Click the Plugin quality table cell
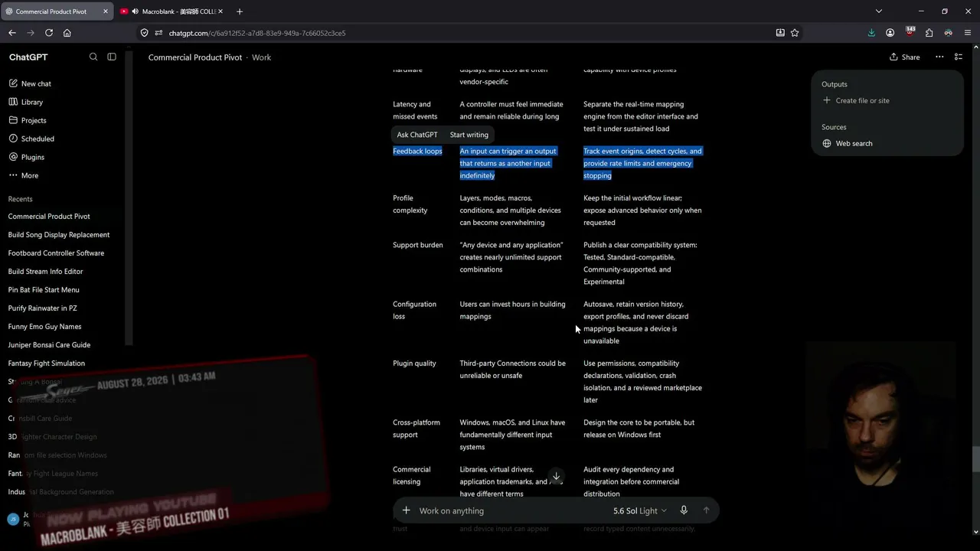Screen dimensions: 980x551 click(x=414, y=364)
